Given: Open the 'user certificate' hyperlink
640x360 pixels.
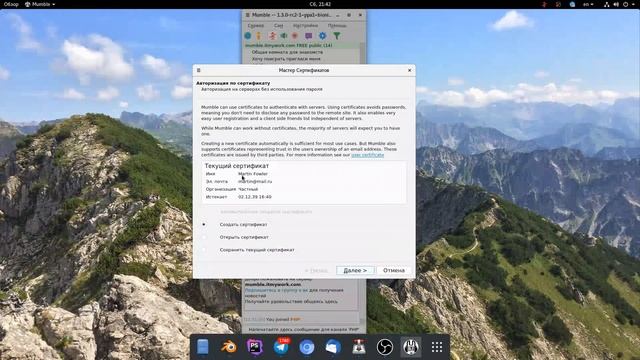Looking at the screenshot, I should pyautogui.click(x=367, y=155).
